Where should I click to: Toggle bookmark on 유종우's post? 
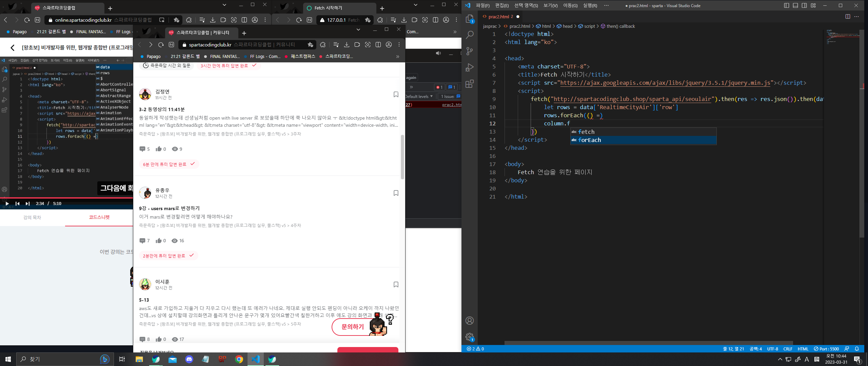[x=396, y=193]
